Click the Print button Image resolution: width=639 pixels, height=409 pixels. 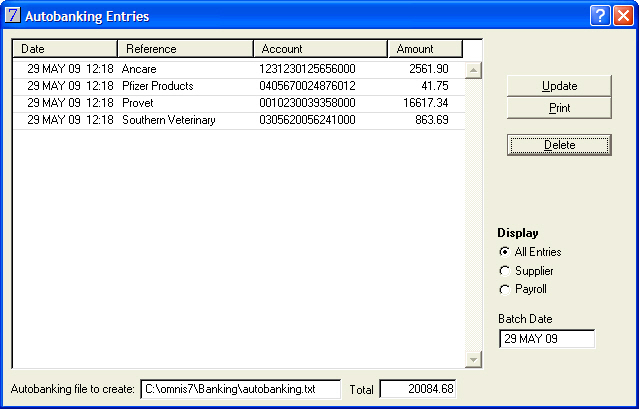point(559,108)
